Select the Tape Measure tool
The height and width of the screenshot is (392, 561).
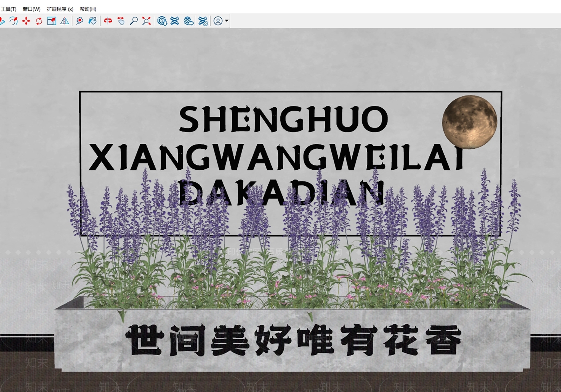click(x=80, y=21)
